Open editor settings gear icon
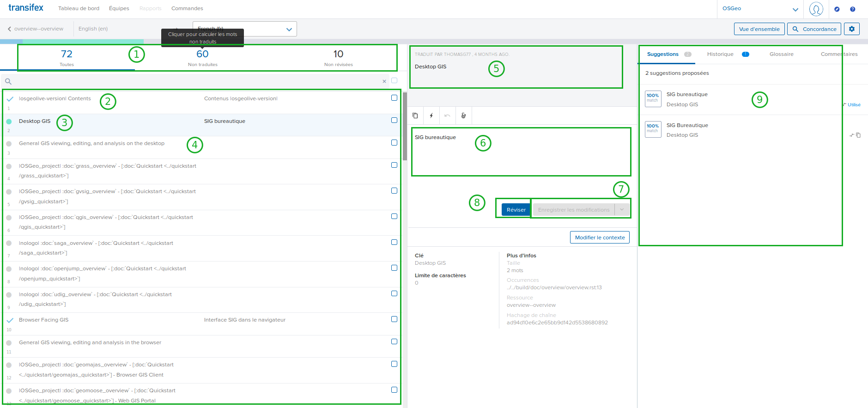 (852, 29)
